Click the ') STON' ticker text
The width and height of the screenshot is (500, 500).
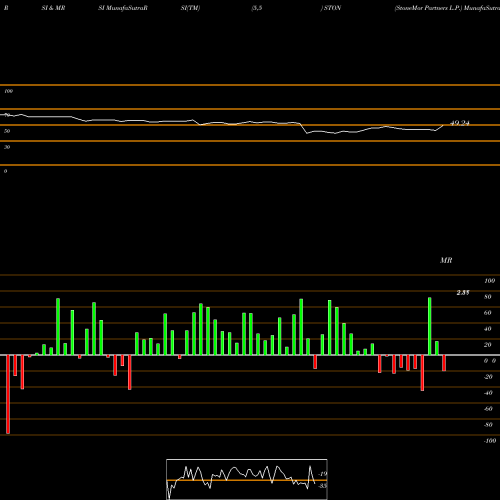pyautogui.click(x=331, y=8)
